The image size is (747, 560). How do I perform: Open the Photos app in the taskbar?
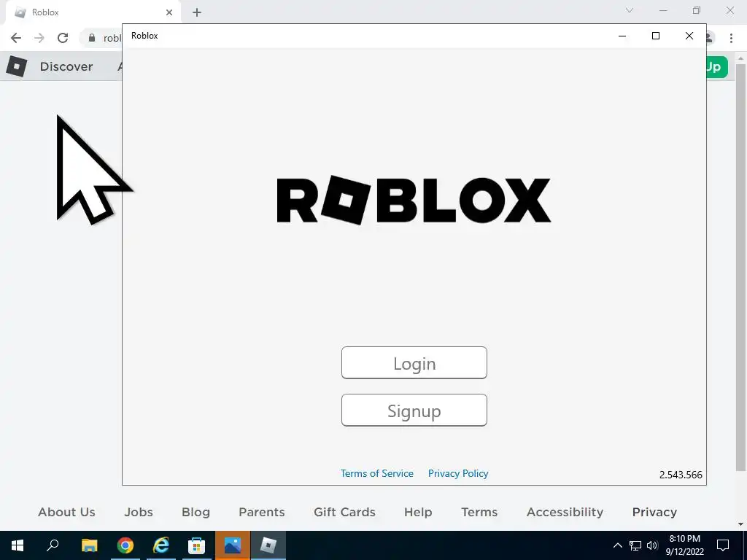(x=233, y=545)
